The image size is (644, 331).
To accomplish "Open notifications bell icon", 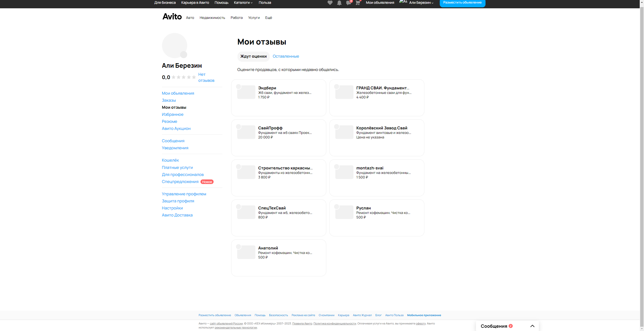I will (339, 3).
